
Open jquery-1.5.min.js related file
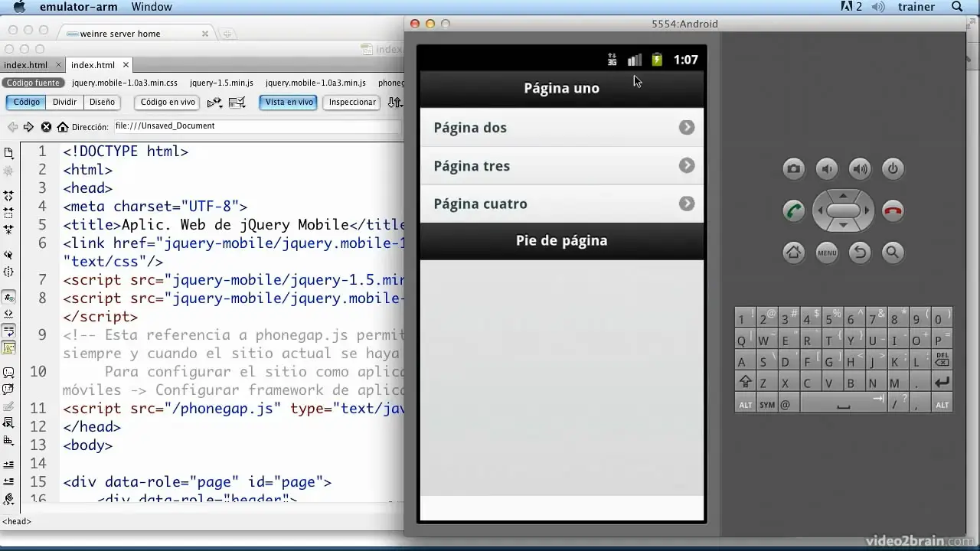(x=221, y=83)
